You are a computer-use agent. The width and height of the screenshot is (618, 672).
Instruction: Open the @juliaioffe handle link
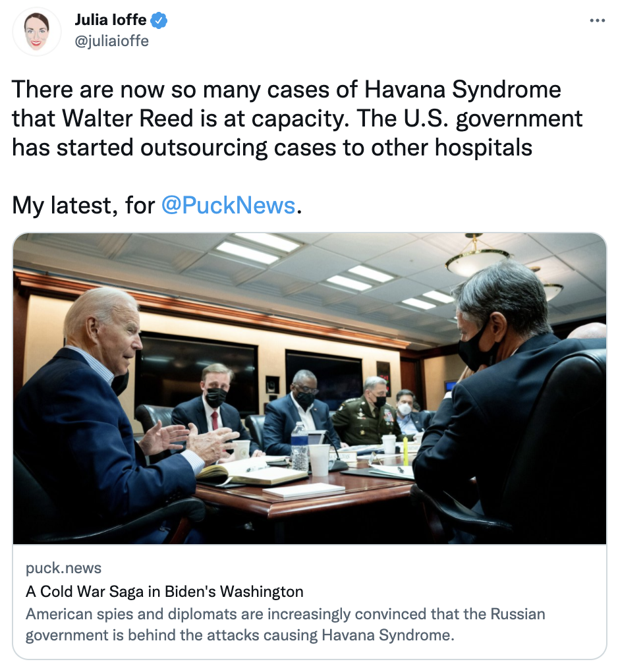(112, 41)
